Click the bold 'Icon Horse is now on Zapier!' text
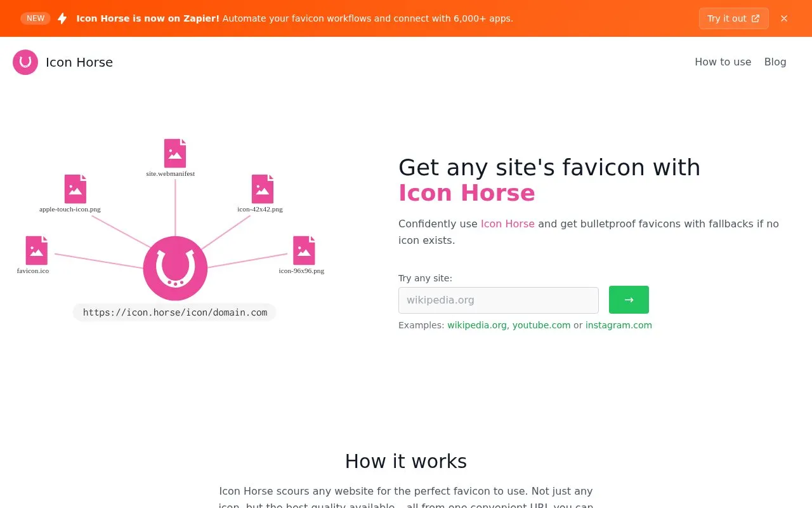 pos(148,18)
